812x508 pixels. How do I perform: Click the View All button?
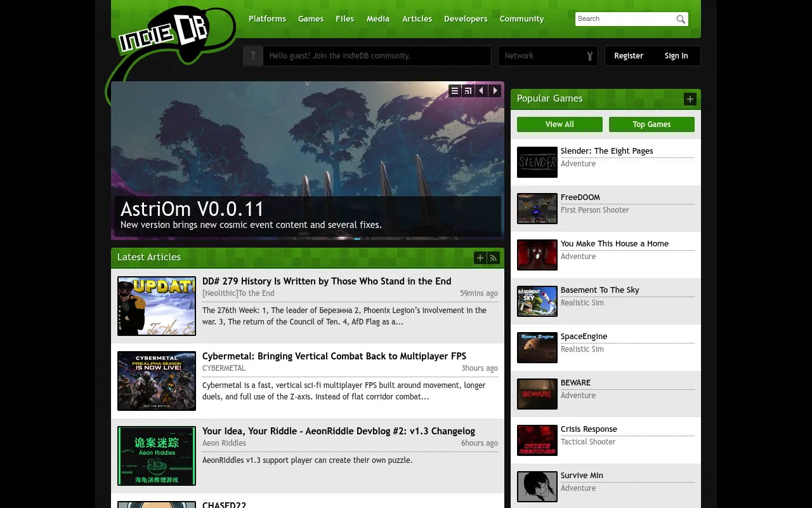point(560,124)
